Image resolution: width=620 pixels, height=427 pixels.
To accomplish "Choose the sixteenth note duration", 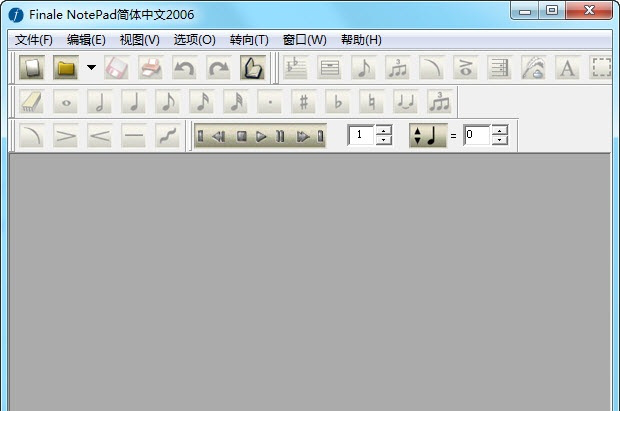I will pyautogui.click(x=202, y=102).
